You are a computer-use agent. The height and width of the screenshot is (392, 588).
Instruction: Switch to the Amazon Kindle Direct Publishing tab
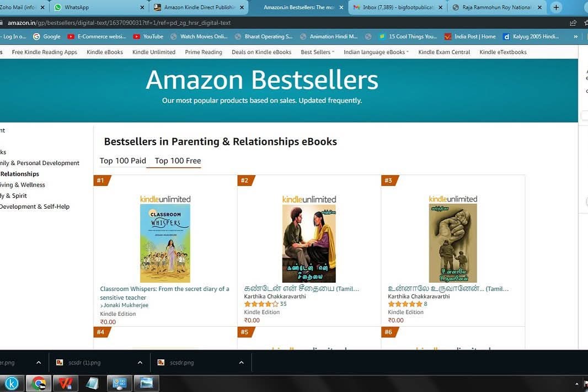[x=199, y=7]
